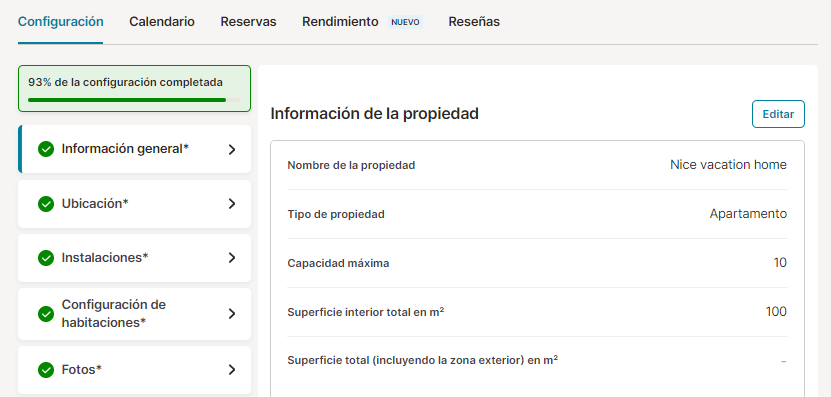Click 'Superficie total (incluyendo la zona exterior)' label
The image size is (831, 397).
point(422,360)
